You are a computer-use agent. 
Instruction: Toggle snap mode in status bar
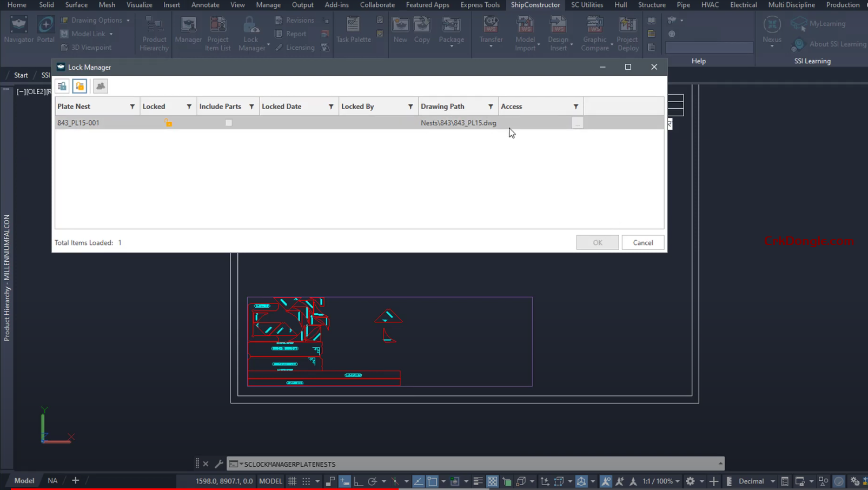[x=306, y=481]
